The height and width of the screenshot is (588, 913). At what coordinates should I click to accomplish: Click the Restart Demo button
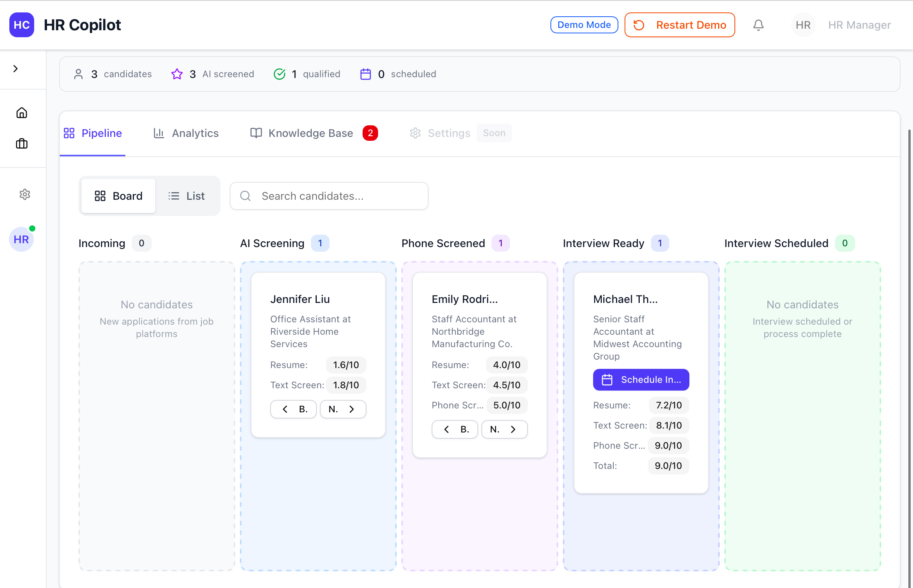679,25
